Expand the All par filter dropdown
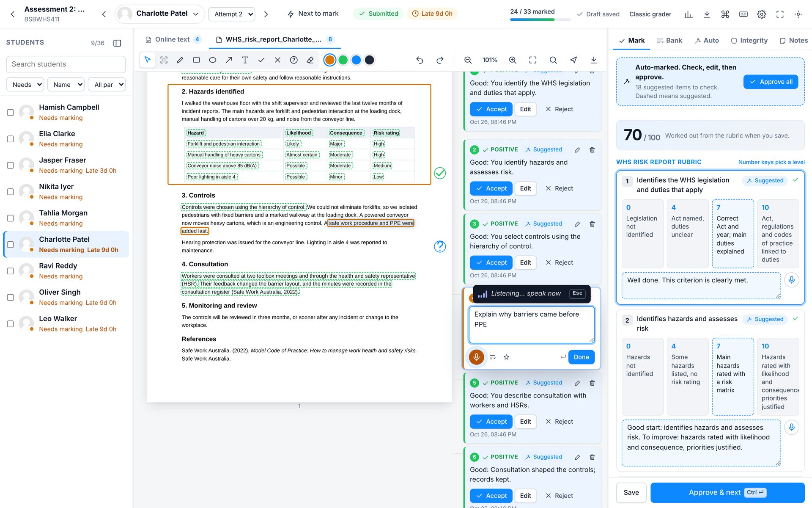The height and width of the screenshot is (508, 812). click(x=107, y=85)
